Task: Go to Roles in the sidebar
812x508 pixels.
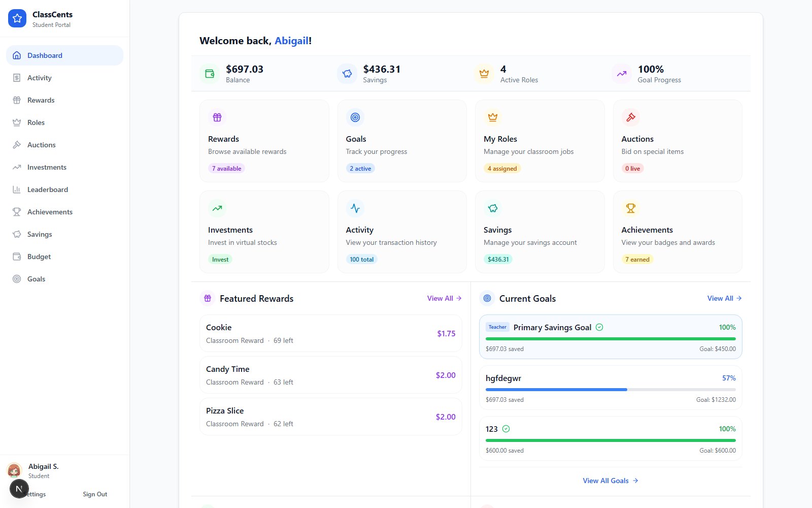Action: pyautogui.click(x=64, y=122)
